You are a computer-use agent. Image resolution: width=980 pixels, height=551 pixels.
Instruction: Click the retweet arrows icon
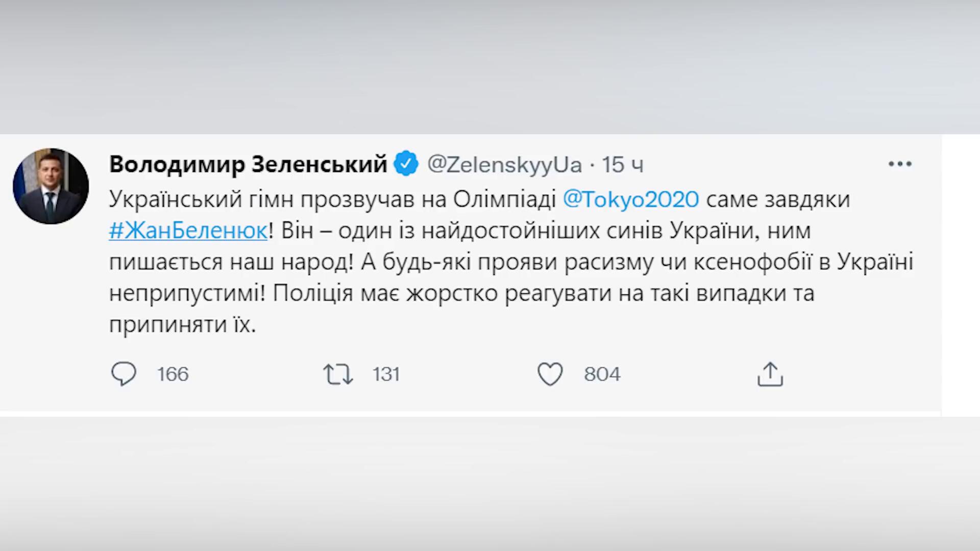338,374
